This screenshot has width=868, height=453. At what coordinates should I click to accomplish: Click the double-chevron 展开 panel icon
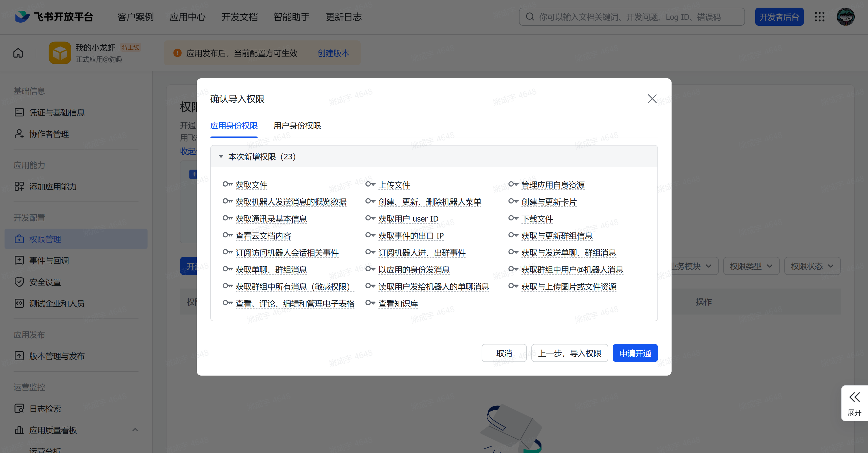click(854, 397)
